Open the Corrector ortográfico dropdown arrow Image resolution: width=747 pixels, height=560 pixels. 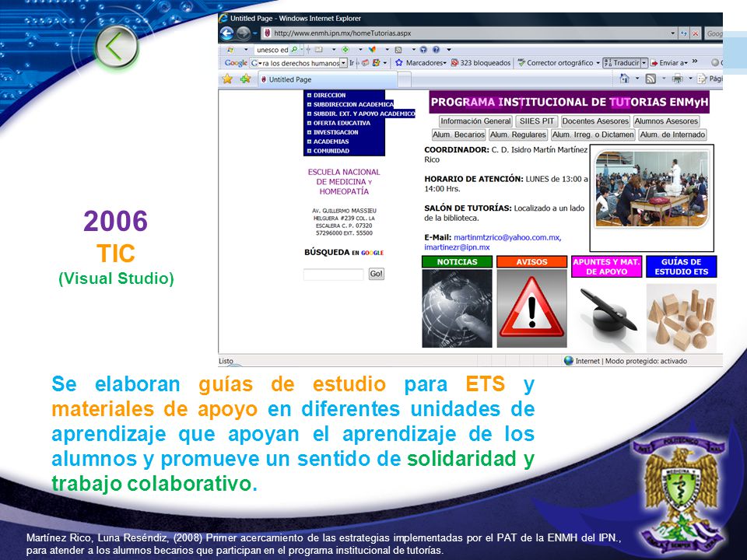coord(598,62)
